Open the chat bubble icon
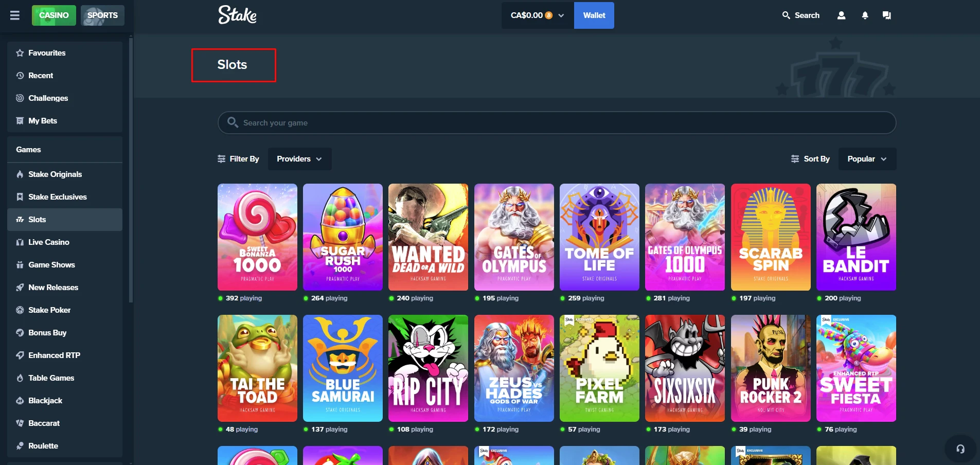This screenshot has height=465, width=980. tap(886, 15)
